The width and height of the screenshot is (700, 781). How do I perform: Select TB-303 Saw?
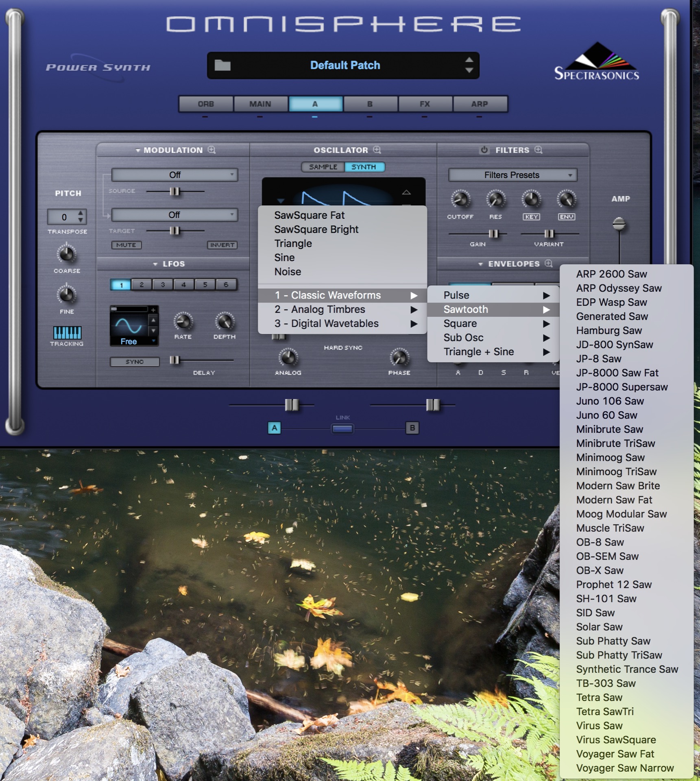[x=626, y=683]
